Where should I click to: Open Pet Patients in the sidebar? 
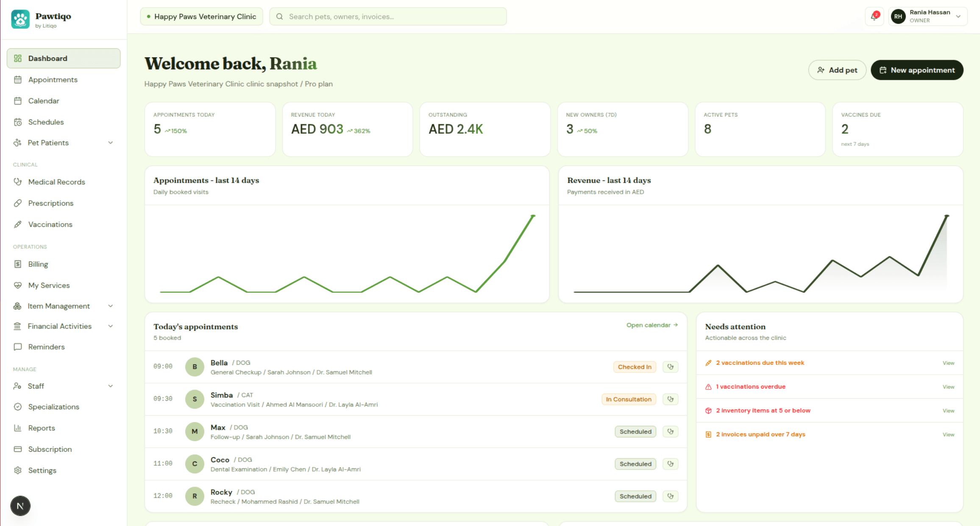[64, 143]
